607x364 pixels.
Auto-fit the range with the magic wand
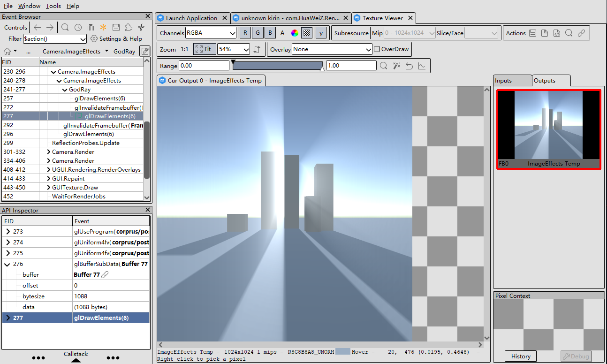pos(397,66)
